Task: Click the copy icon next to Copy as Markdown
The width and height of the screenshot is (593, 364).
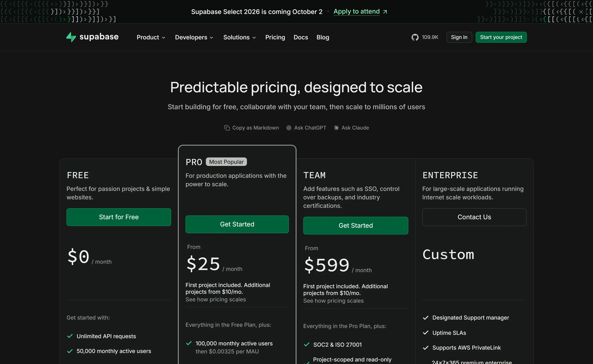Action: pyautogui.click(x=227, y=128)
